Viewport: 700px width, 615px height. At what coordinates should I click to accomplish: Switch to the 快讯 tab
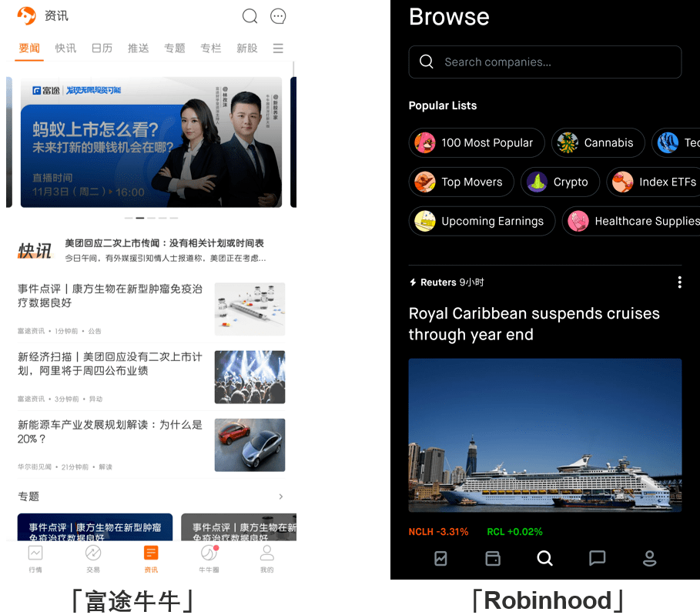[x=65, y=48]
